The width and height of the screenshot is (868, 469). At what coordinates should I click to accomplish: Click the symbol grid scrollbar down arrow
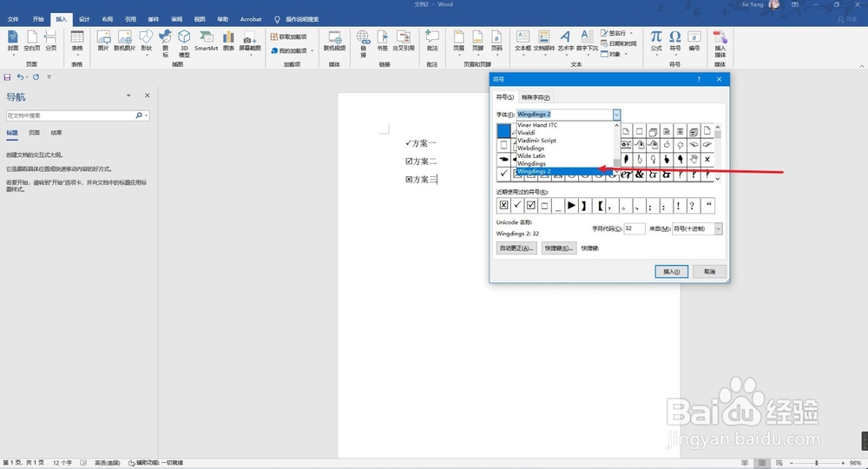(x=718, y=178)
